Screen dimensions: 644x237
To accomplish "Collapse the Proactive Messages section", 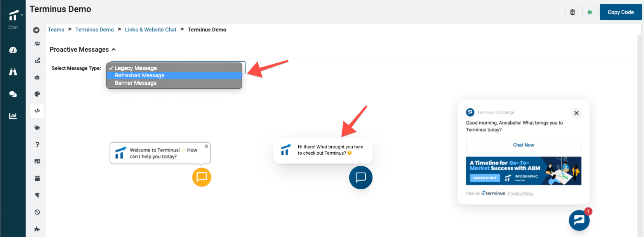I will (x=83, y=49).
